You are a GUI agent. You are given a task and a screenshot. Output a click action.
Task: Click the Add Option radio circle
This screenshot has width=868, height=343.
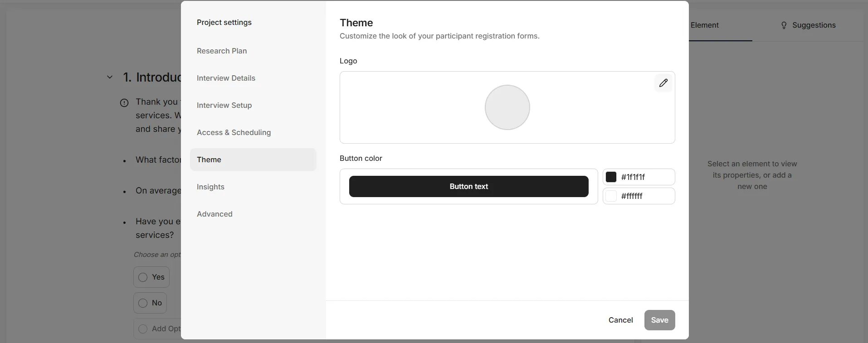tap(143, 329)
